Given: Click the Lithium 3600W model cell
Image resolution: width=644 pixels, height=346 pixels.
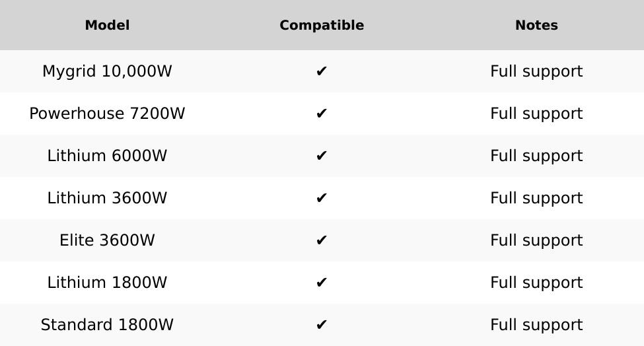Looking at the screenshot, I should point(107,198).
